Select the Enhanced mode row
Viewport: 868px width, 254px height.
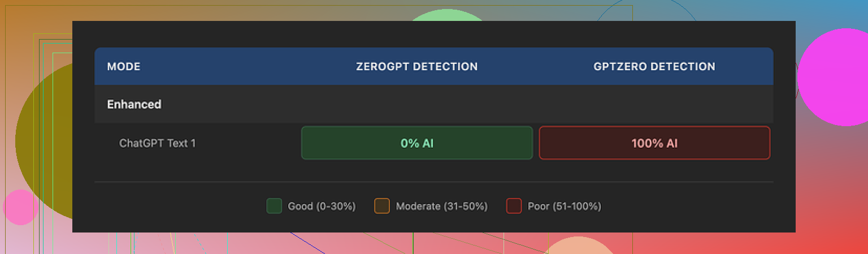[134, 105]
